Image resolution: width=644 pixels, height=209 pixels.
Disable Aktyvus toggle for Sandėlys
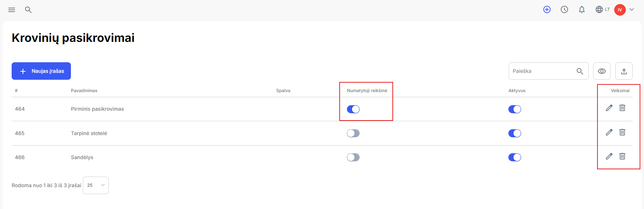tap(515, 157)
